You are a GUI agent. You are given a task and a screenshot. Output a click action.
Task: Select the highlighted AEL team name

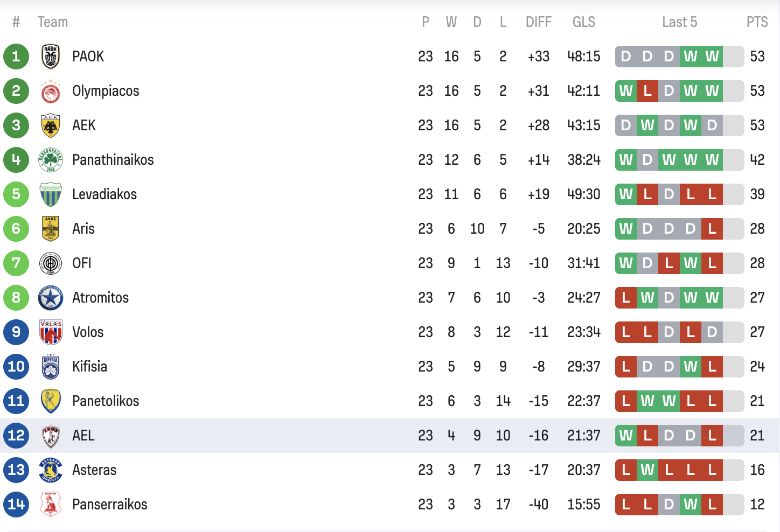click(x=83, y=436)
